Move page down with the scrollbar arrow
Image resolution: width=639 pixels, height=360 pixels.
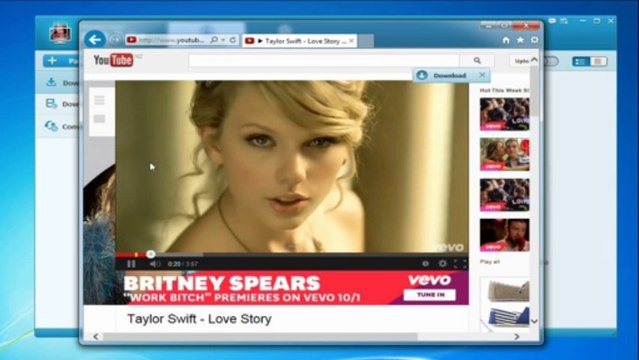pos(534,321)
